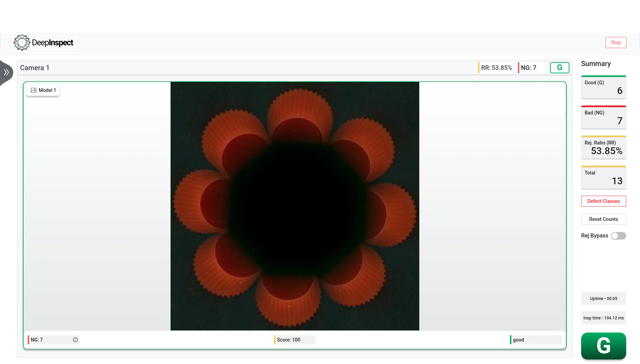
Task: Click the RR: 53.85% indicator
Action: tap(496, 67)
